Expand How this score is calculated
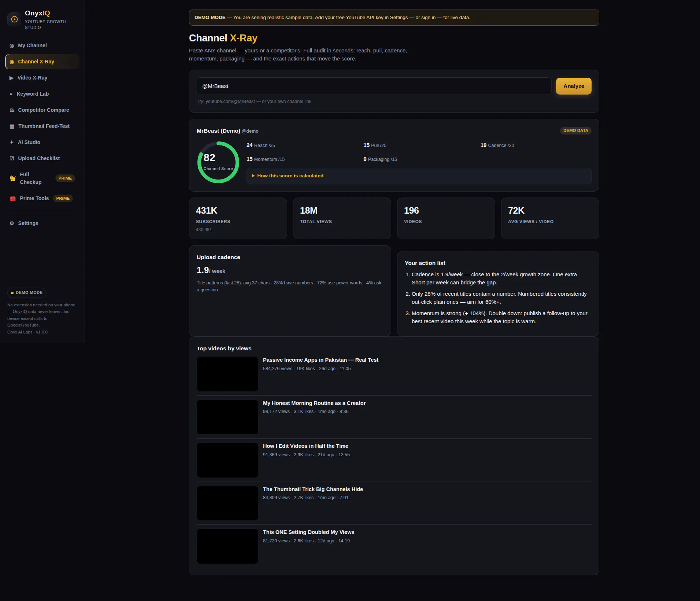700x601 pixels. coord(419,176)
